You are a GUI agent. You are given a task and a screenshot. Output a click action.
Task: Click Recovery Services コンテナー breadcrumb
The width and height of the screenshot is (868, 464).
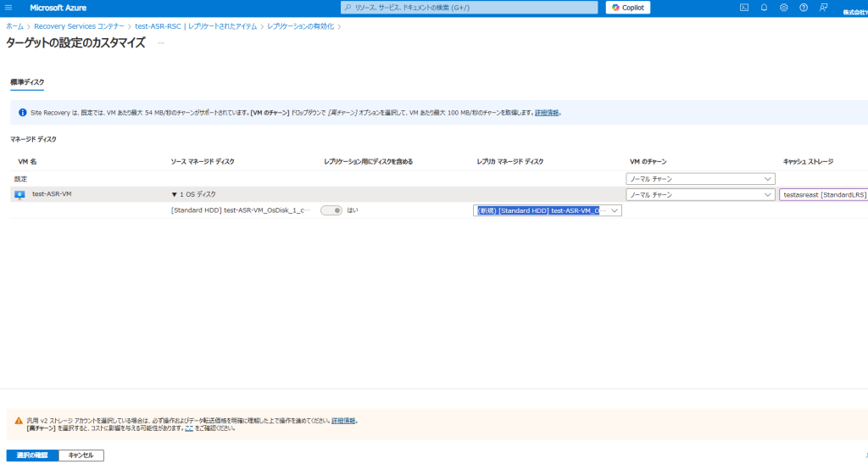tap(79, 27)
